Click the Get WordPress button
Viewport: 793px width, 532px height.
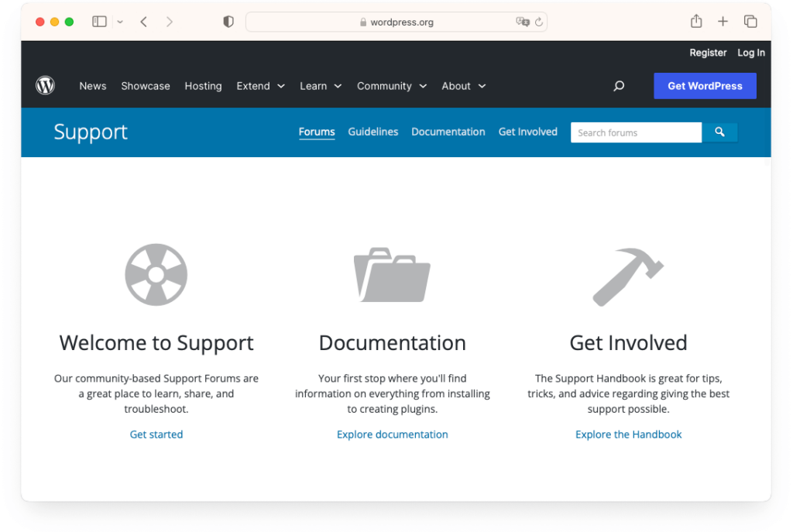pyautogui.click(x=705, y=86)
